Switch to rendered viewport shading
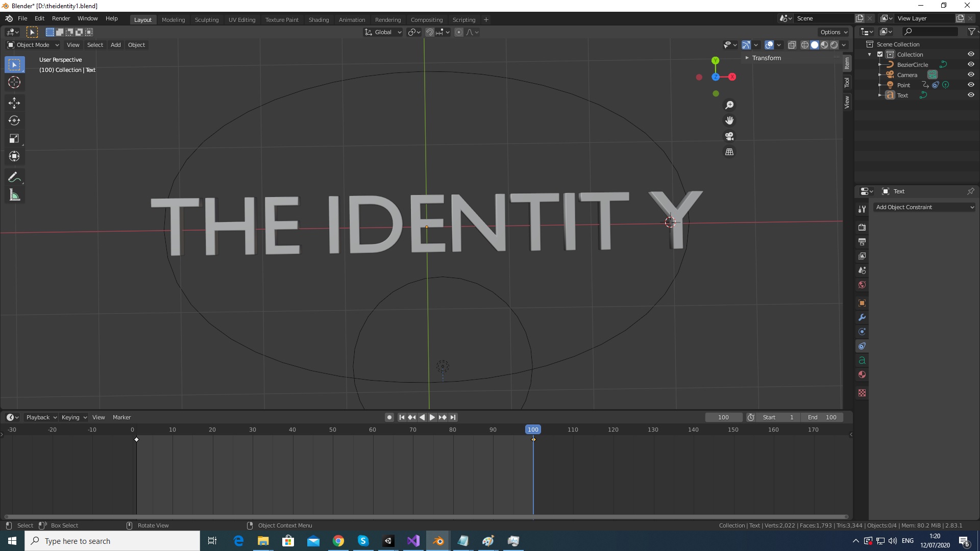 pyautogui.click(x=834, y=45)
